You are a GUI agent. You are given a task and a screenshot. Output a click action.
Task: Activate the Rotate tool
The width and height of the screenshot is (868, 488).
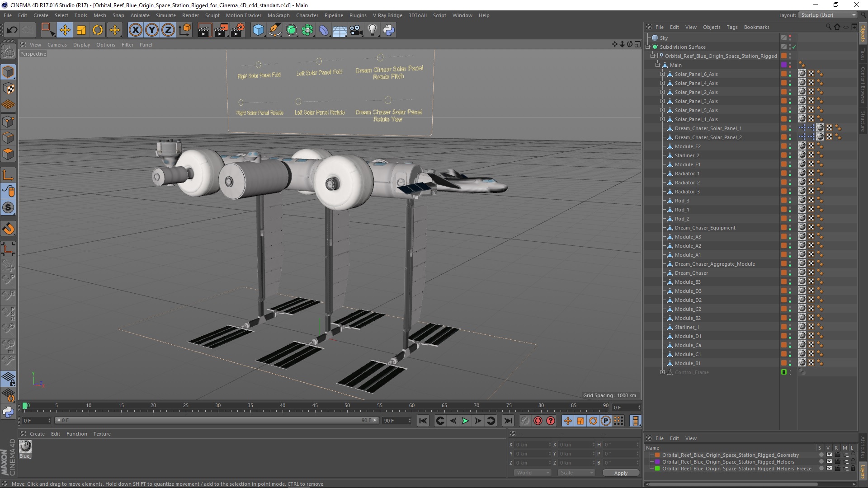click(x=98, y=30)
